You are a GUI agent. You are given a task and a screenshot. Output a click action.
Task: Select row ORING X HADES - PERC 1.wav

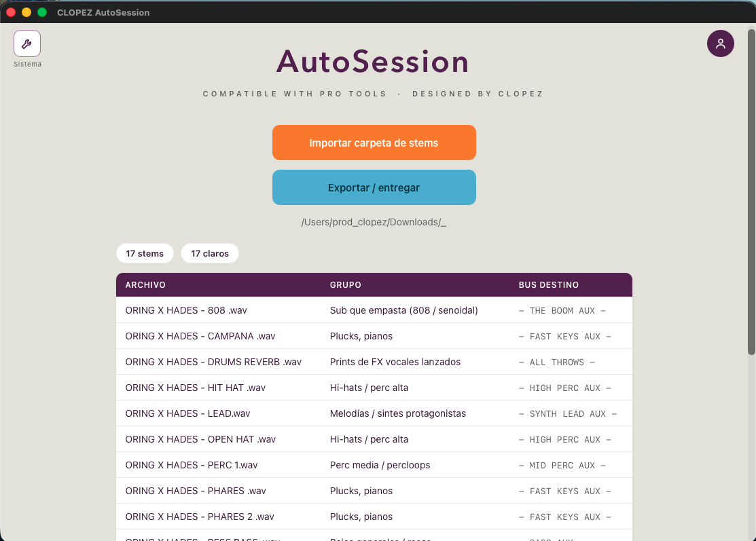[x=374, y=465]
